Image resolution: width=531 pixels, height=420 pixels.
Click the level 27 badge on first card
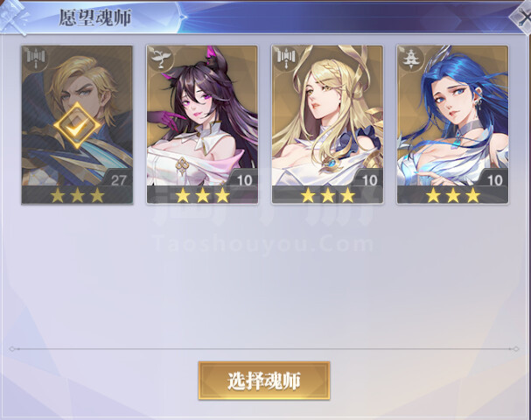pos(118,179)
